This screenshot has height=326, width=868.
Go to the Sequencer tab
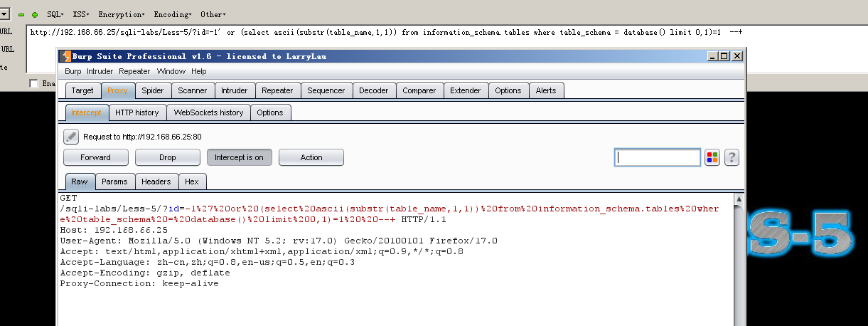326,90
